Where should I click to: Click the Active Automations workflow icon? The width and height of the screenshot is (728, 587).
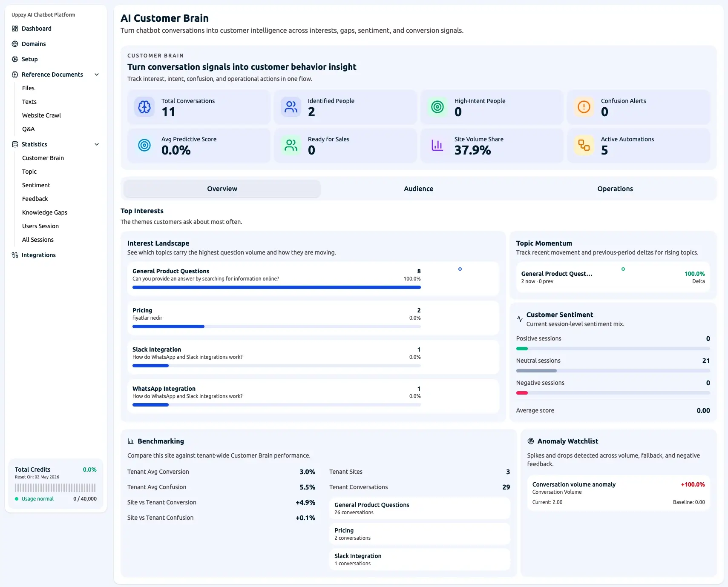[584, 145]
